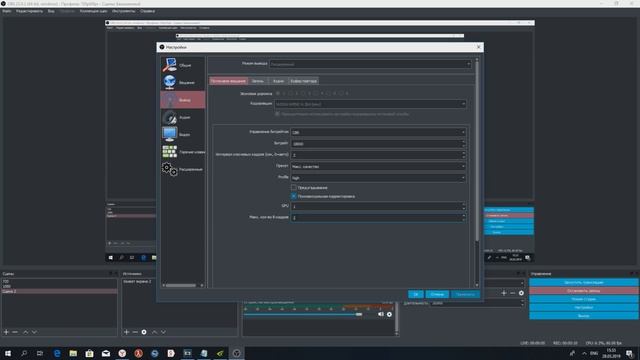This screenshot has height=360, width=640.
Task: Click Запустить трансляцию (Start Streaming) button
Action: tap(584, 282)
